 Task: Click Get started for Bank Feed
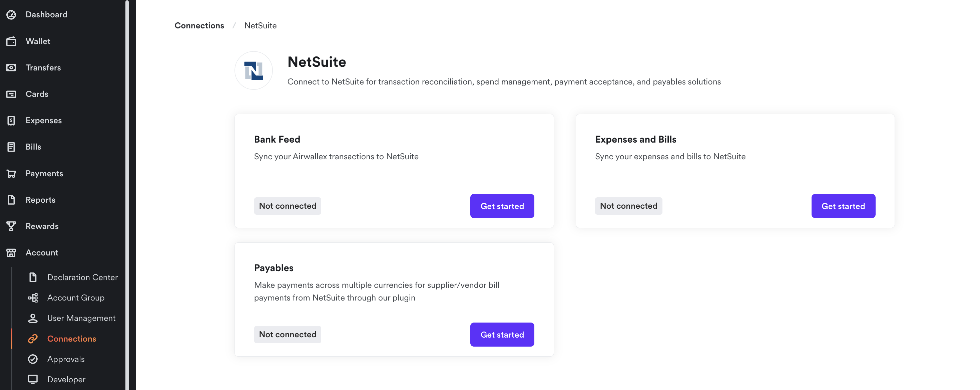click(x=502, y=206)
